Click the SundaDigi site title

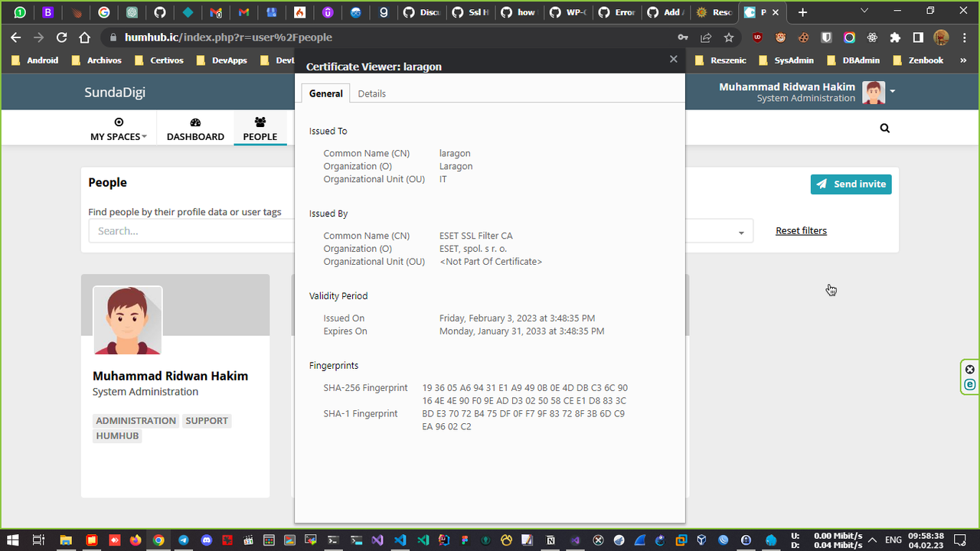pos(115,93)
